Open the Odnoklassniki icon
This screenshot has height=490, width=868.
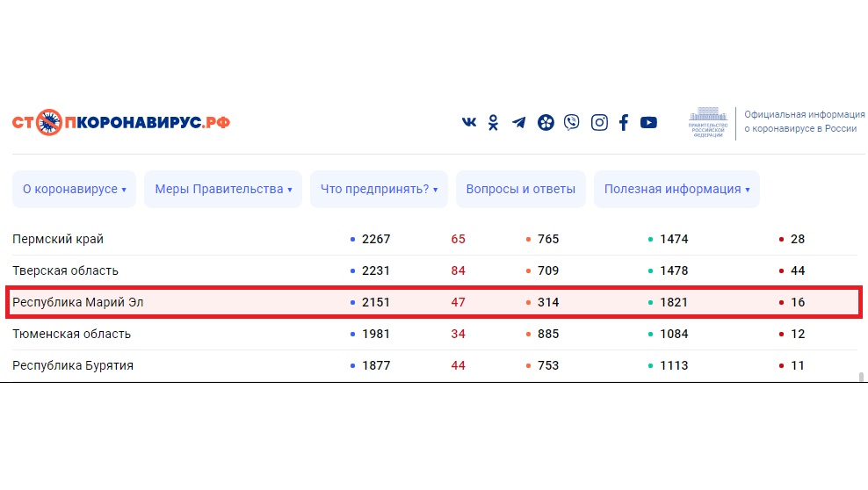click(493, 122)
